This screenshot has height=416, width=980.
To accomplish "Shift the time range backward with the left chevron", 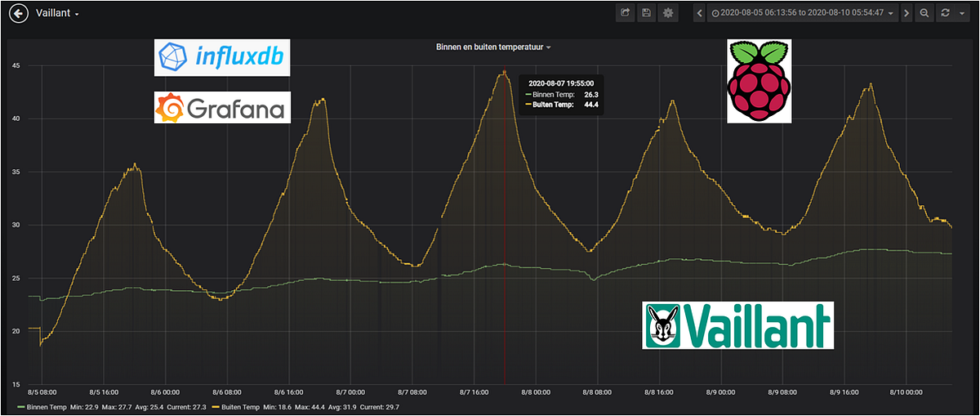I will click(700, 13).
